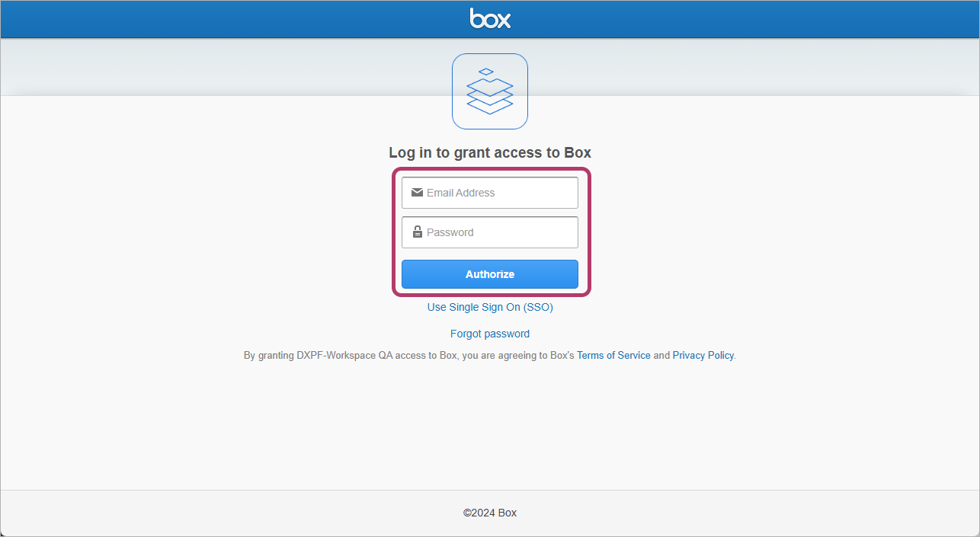The height and width of the screenshot is (537, 980).
Task: Open the Privacy Policy link
Action: pyautogui.click(x=703, y=355)
